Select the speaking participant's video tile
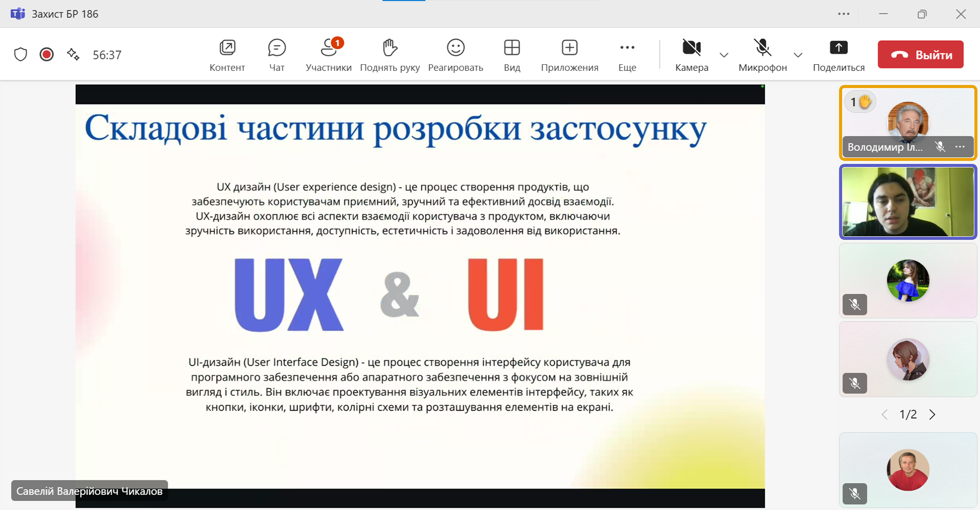The width and height of the screenshot is (980, 510). coord(908,202)
